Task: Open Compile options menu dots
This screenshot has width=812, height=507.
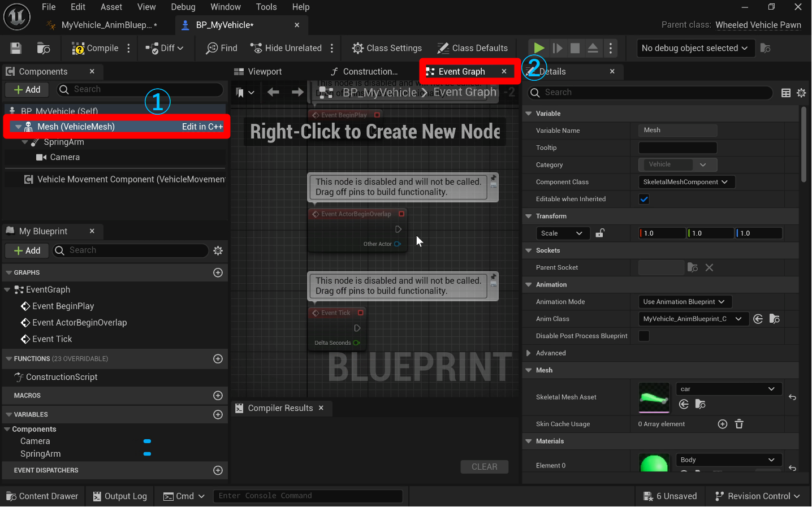Action: point(129,48)
